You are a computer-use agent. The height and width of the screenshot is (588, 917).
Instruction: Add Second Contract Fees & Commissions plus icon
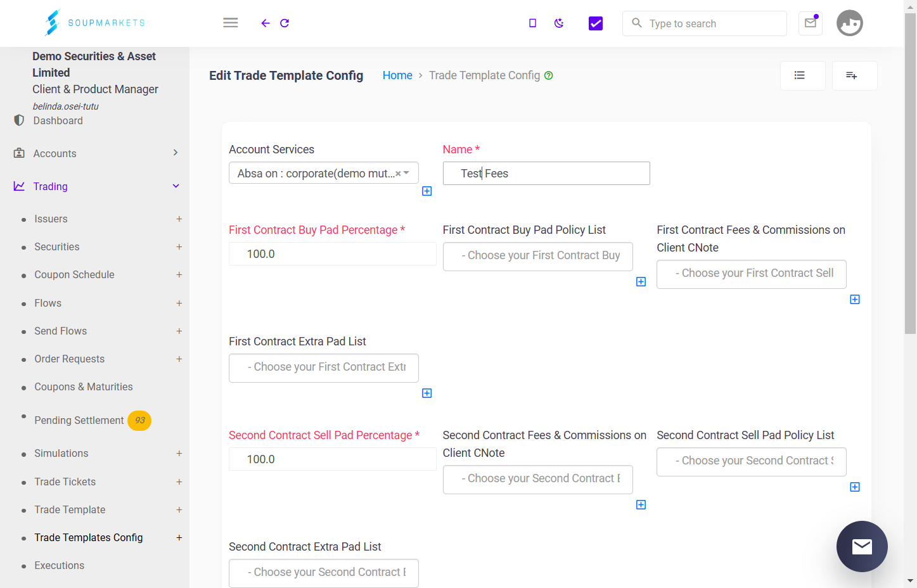pyautogui.click(x=641, y=505)
